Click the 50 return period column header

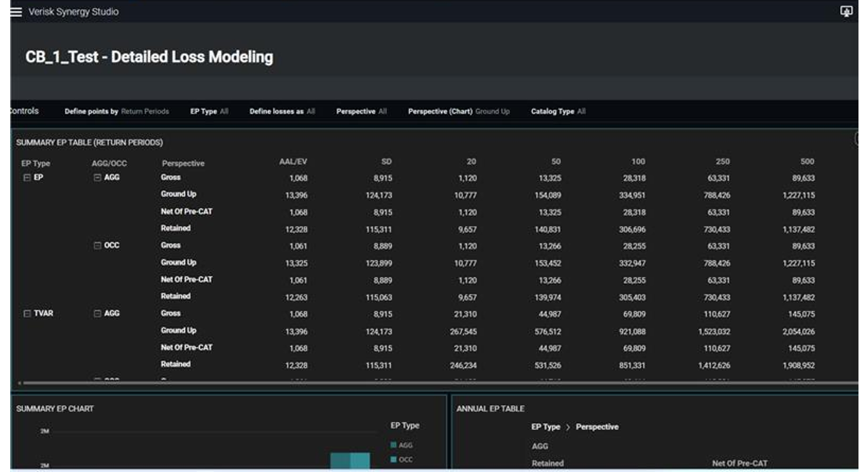point(556,162)
